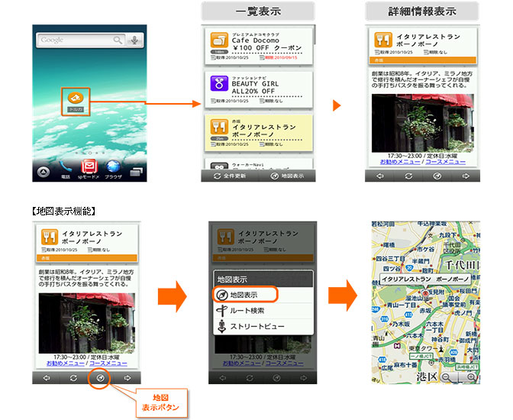Viewport: 513px width, 420px height.
Task: Open コースメニュー link under 詳細情報表示 screen
Action: pyautogui.click(x=445, y=162)
